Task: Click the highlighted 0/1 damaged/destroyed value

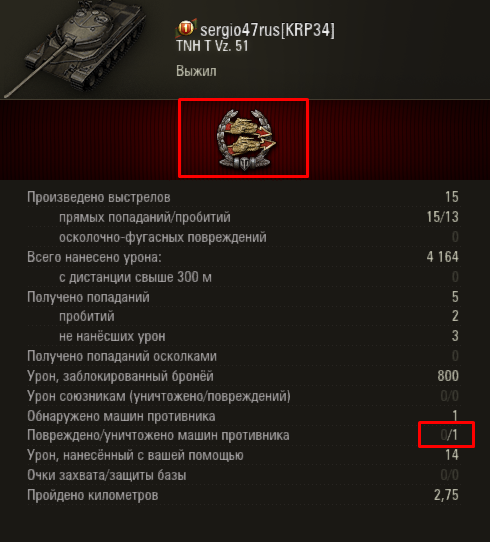Action: pyautogui.click(x=449, y=435)
